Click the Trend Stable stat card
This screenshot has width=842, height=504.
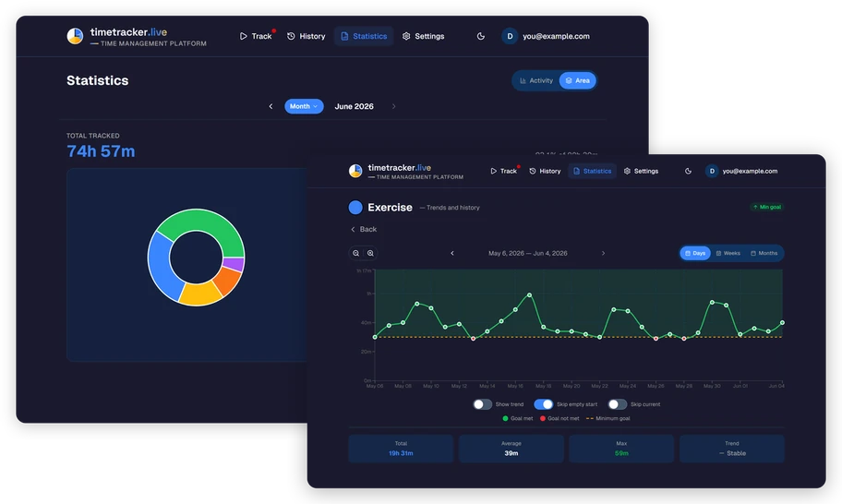(x=732, y=449)
